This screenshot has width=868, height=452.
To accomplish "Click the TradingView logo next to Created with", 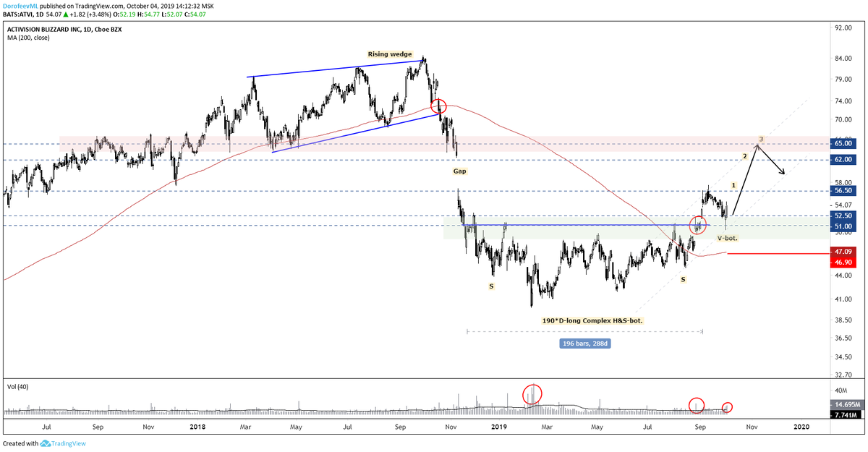I will coord(64,443).
